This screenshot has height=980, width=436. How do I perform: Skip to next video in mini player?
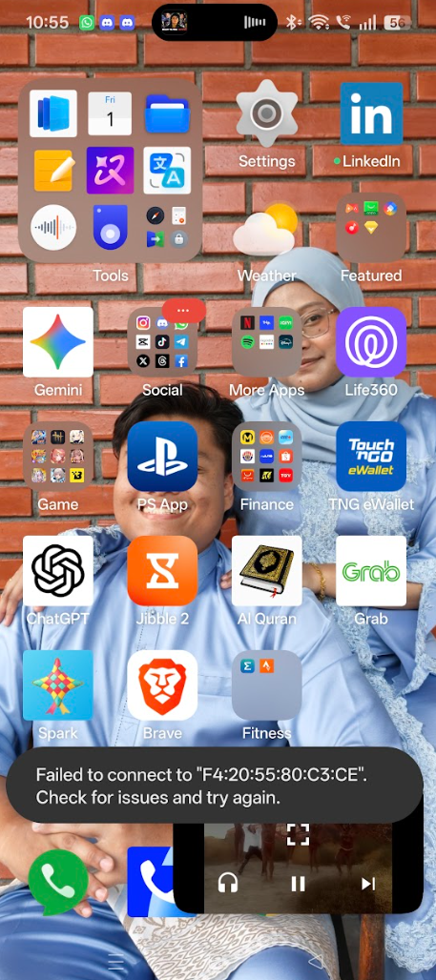368,883
